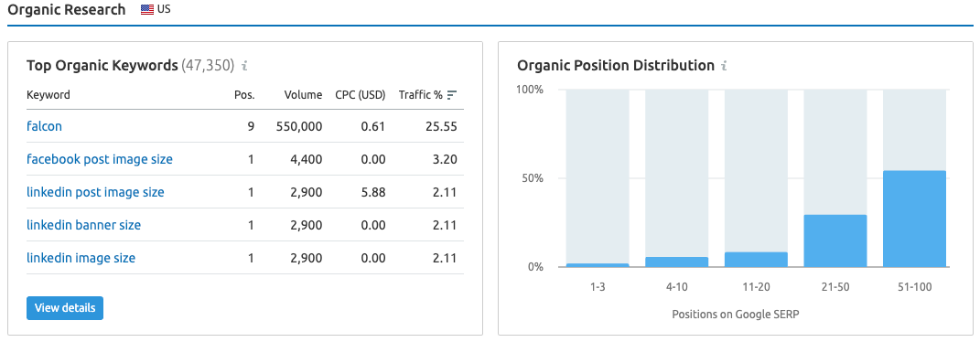Open facebook post image size keyword

coord(100,159)
